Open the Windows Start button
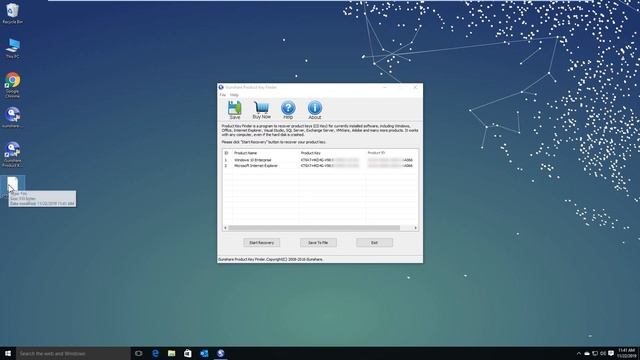The height and width of the screenshot is (360, 640). [x=8, y=353]
